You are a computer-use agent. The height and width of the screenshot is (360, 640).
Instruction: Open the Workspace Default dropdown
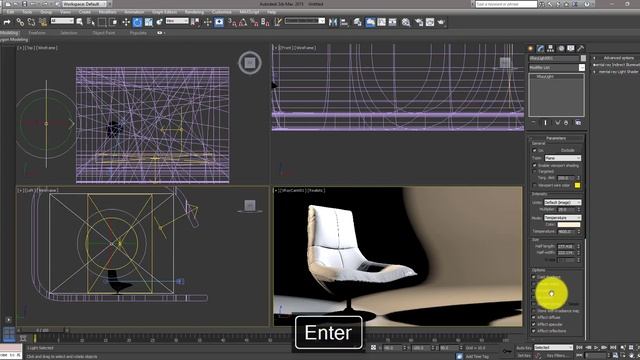pos(84,4)
